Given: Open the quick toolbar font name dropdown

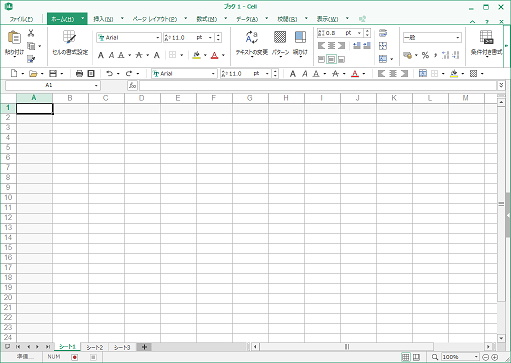Looking at the screenshot, I should coord(213,74).
